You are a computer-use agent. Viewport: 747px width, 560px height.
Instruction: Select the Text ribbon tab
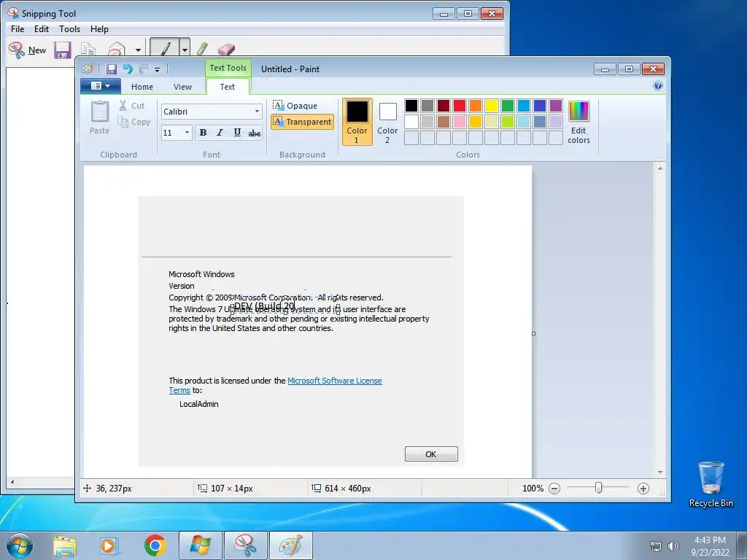[x=228, y=87]
